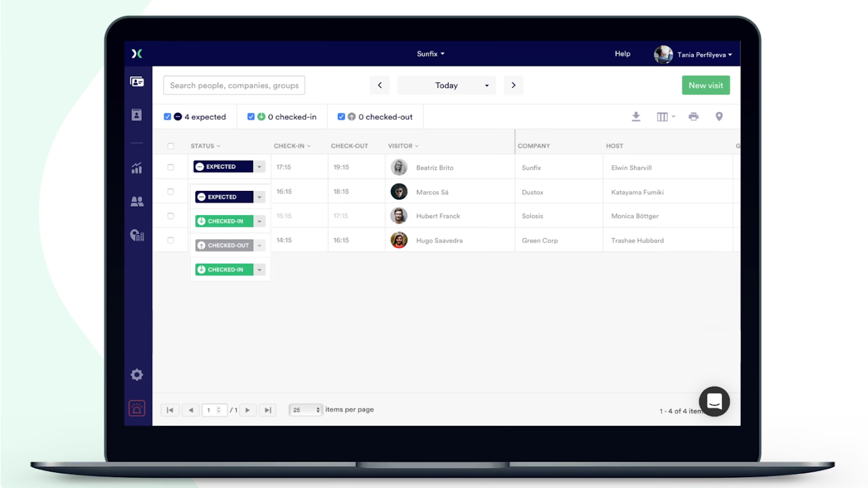Click company name Green Corp

pyautogui.click(x=540, y=240)
